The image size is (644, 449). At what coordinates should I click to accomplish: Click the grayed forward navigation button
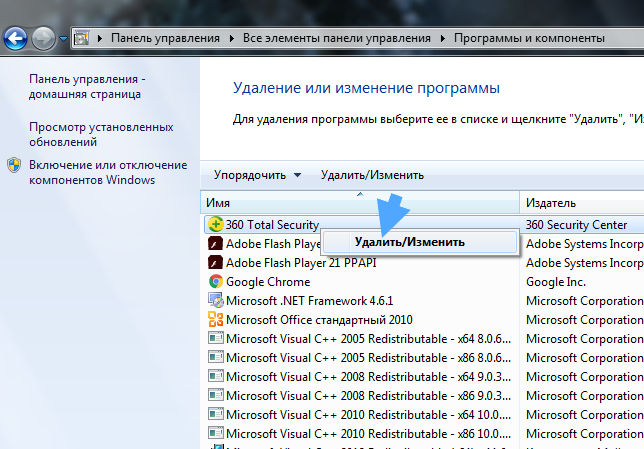pyautogui.click(x=43, y=39)
